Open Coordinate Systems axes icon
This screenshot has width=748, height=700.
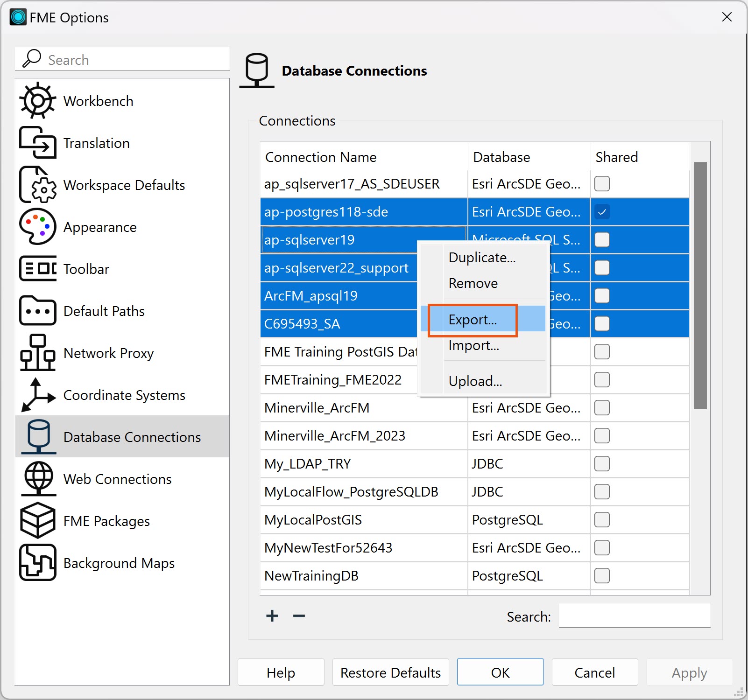[38, 395]
